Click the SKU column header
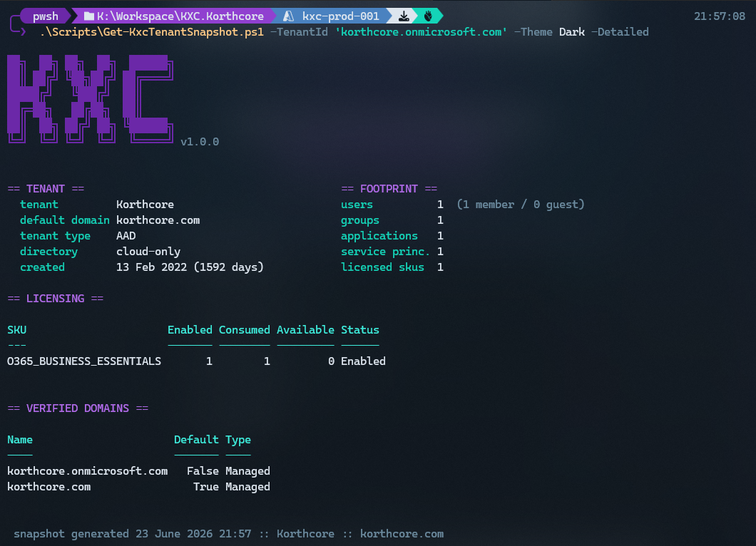This screenshot has height=546, width=756. (x=17, y=329)
